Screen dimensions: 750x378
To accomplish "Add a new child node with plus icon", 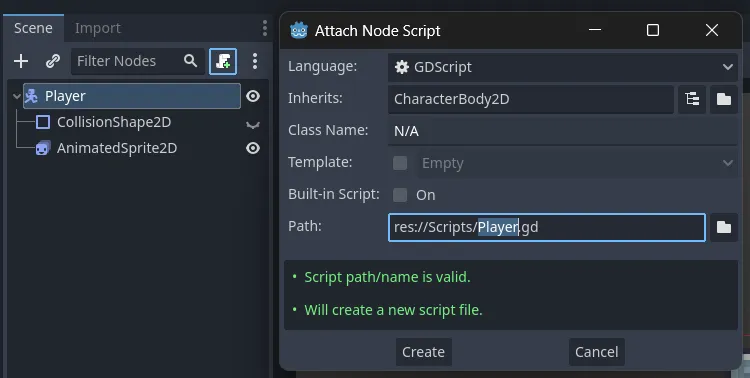I will pos(21,61).
